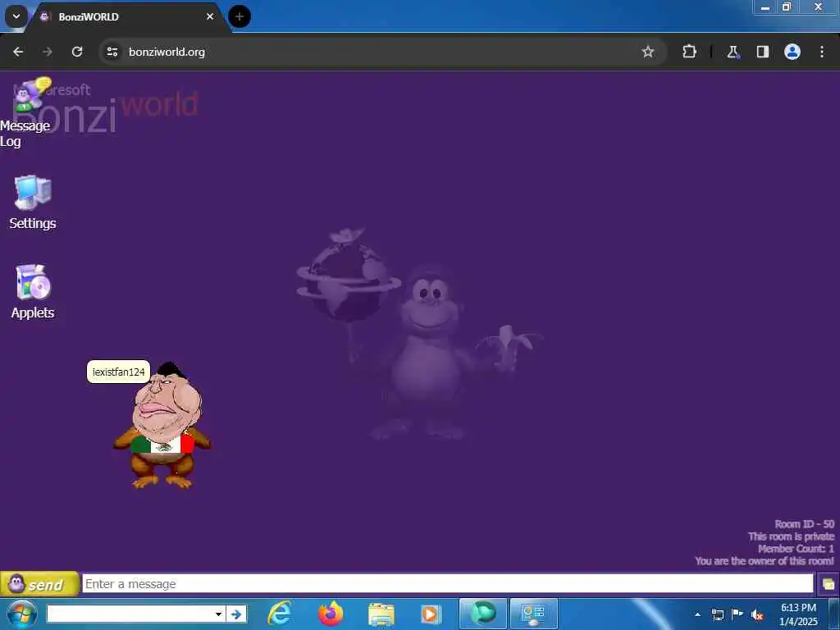Open Chrome Labs flask icon

[733, 52]
